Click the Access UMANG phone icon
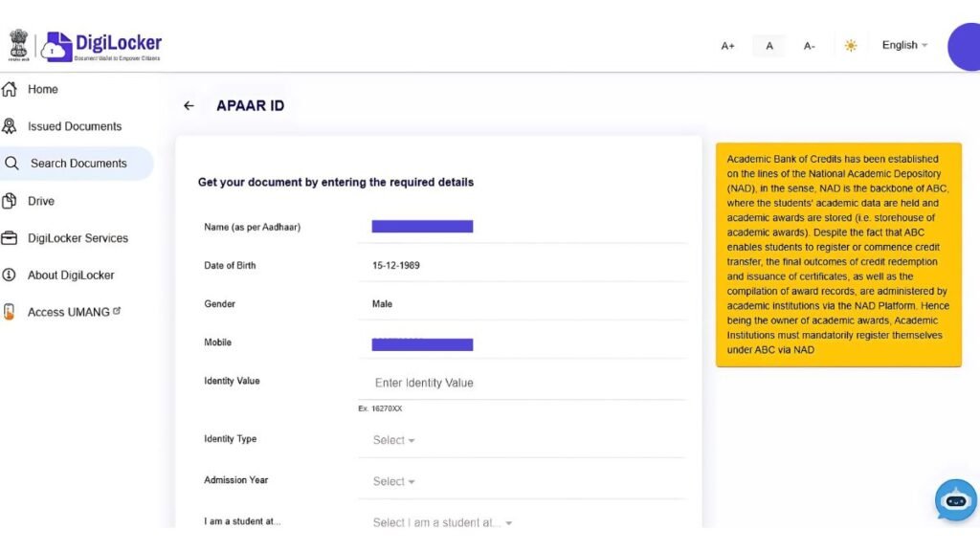Image resolution: width=980 pixels, height=551 pixels. (10, 312)
